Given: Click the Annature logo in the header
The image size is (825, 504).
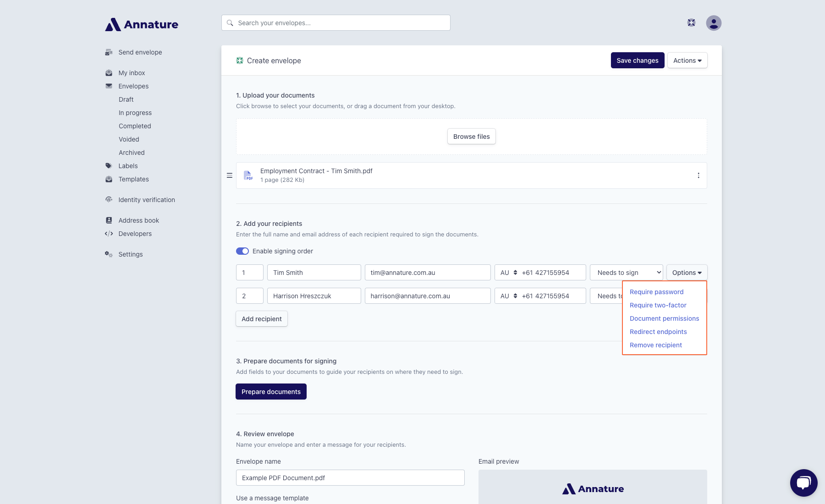Looking at the screenshot, I should click(142, 24).
